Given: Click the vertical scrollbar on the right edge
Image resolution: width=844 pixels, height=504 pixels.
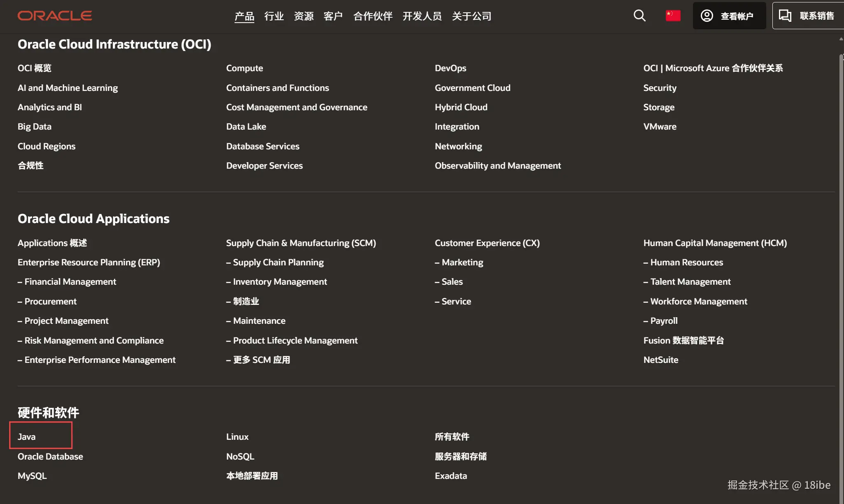Looking at the screenshot, I should [841, 247].
